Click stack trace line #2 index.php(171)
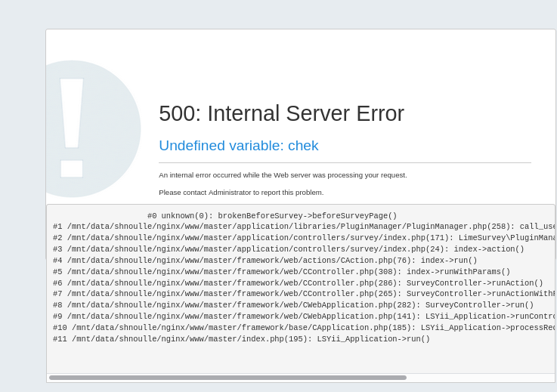 click(x=302, y=238)
